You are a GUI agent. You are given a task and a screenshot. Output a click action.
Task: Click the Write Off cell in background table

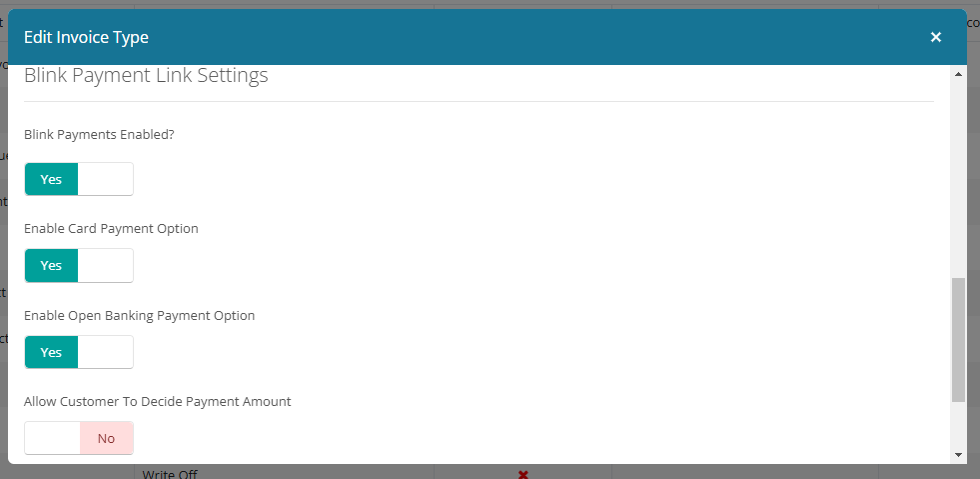point(170,474)
